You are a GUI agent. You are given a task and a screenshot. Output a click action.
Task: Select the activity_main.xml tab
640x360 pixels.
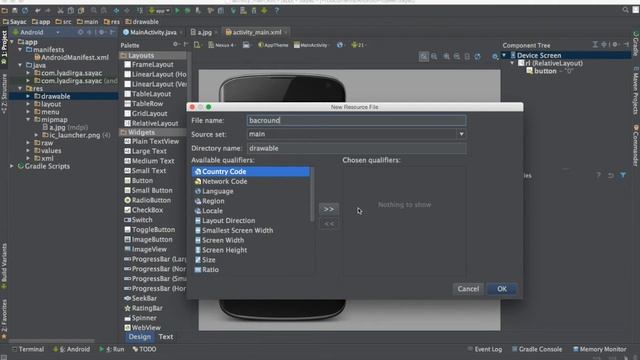pyautogui.click(x=256, y=32)
